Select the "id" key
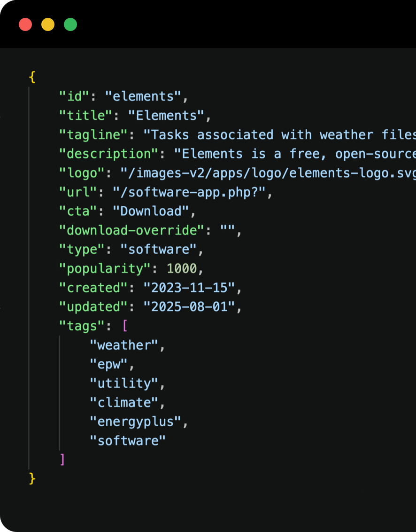Image resolution: width=416 pixels, height=532 pixels. (74, 96)
